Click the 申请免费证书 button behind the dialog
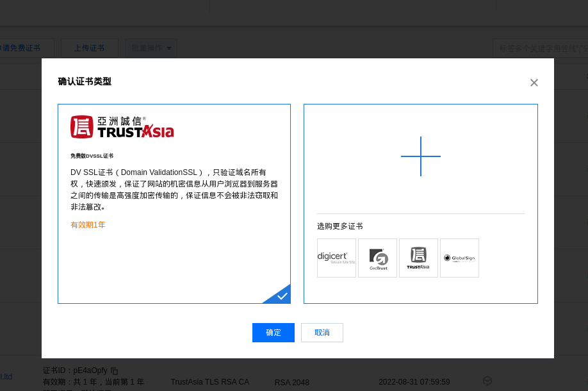 click(x=20, y=48)
